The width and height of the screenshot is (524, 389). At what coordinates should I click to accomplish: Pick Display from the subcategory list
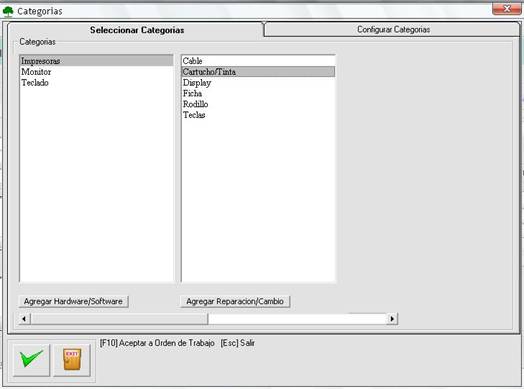[x=258, y=83]
